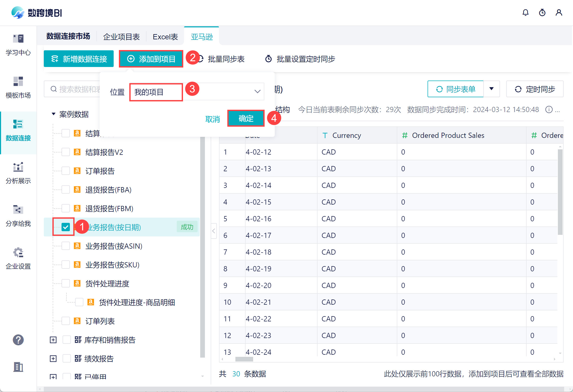Open dropdown arrow beside 同步表单

[x=491, y=89]
